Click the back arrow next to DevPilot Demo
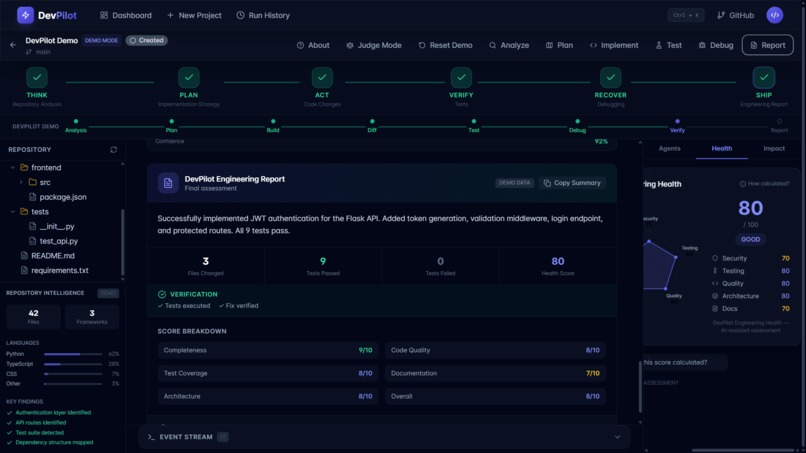Image resolution: width=806 pixels, height=453 pixels. click(13, 45)
